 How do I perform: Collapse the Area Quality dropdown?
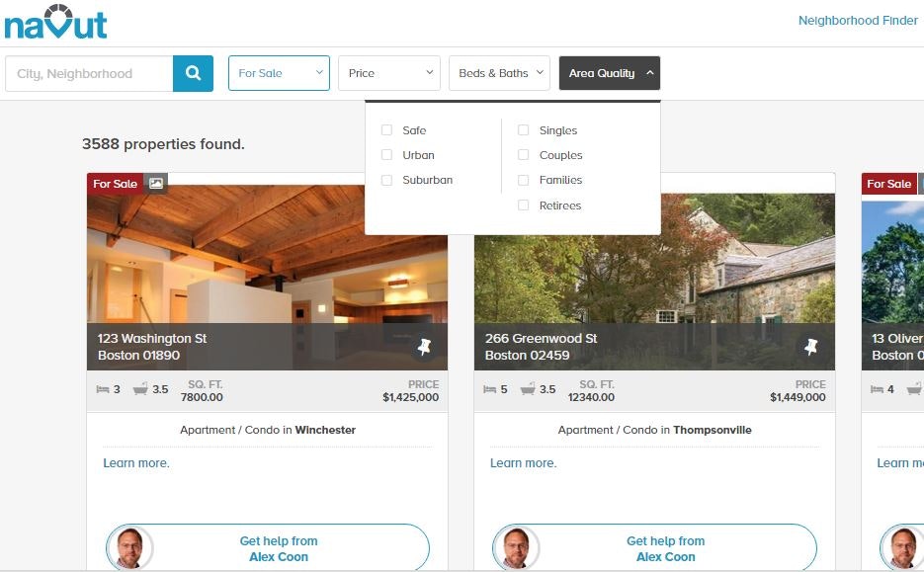coord(610,73)
